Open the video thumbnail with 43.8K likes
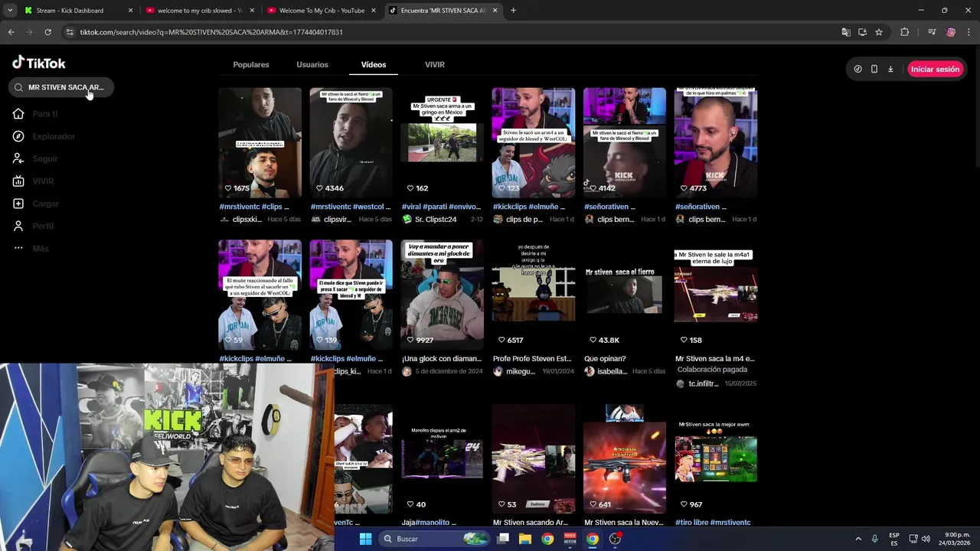Screen dimensions: 980x551 point(625,295)
